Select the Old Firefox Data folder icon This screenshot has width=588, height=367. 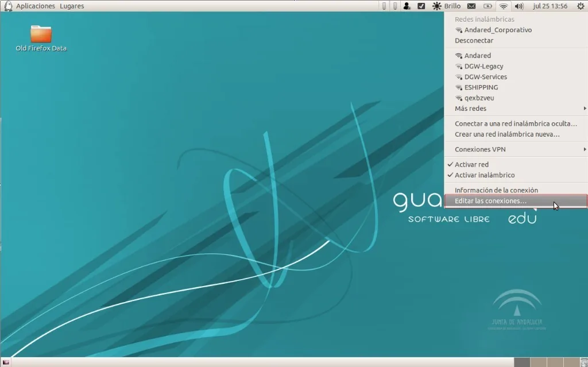(41, 34)
